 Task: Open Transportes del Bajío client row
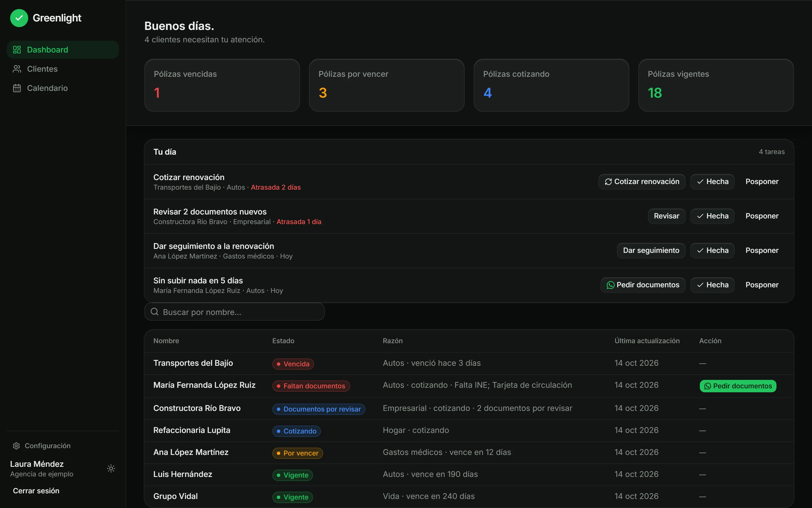(x=469, y=364)
